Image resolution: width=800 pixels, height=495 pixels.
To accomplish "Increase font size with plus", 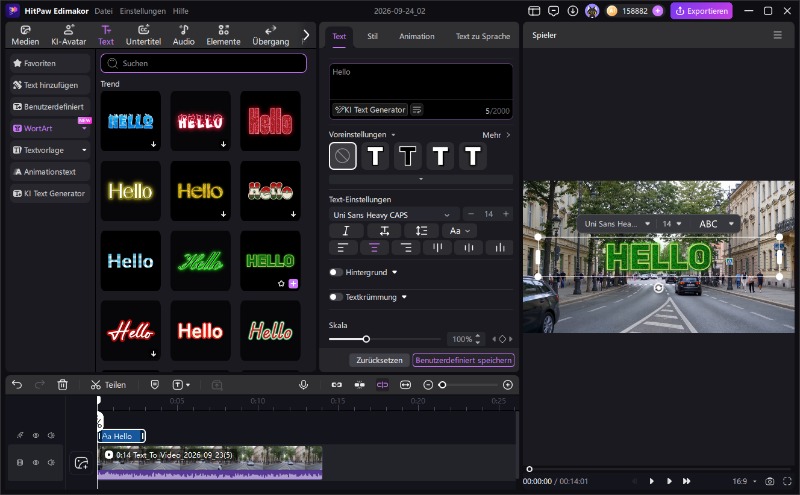I will [x=506, y=214].
